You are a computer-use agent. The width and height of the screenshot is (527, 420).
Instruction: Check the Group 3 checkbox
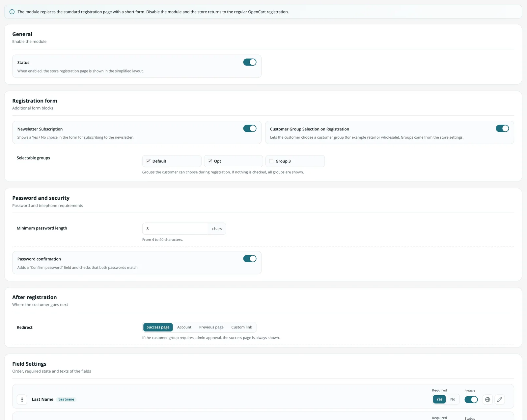coord(271,161)
